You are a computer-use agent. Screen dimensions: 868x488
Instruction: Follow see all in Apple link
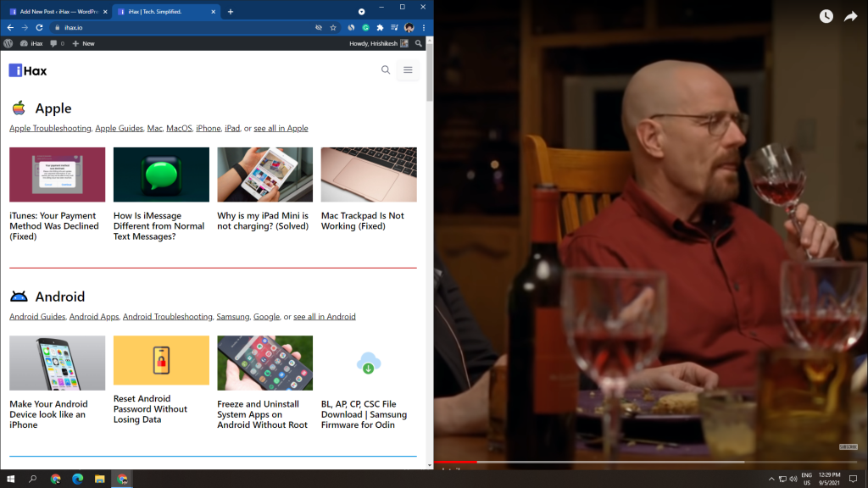pos(281,129)
